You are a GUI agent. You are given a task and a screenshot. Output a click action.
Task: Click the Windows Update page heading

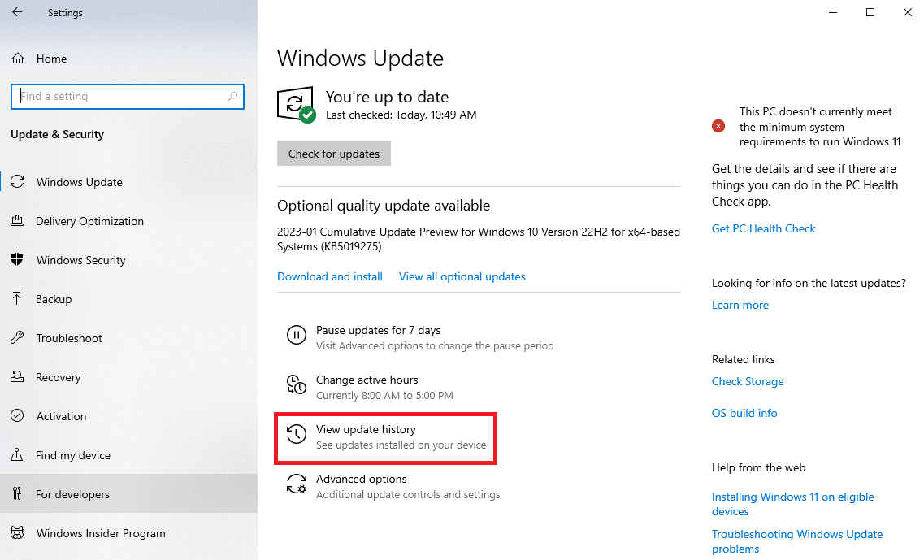360,58
